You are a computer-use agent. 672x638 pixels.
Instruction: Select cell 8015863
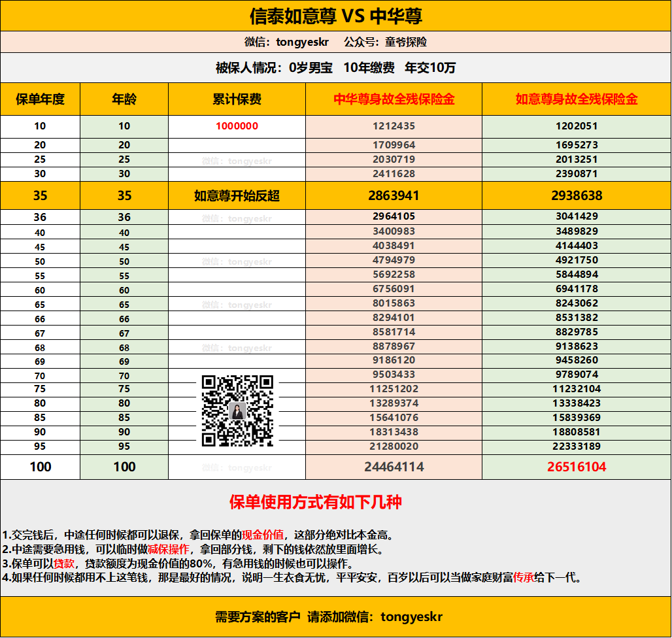click(x=394, y=303)
